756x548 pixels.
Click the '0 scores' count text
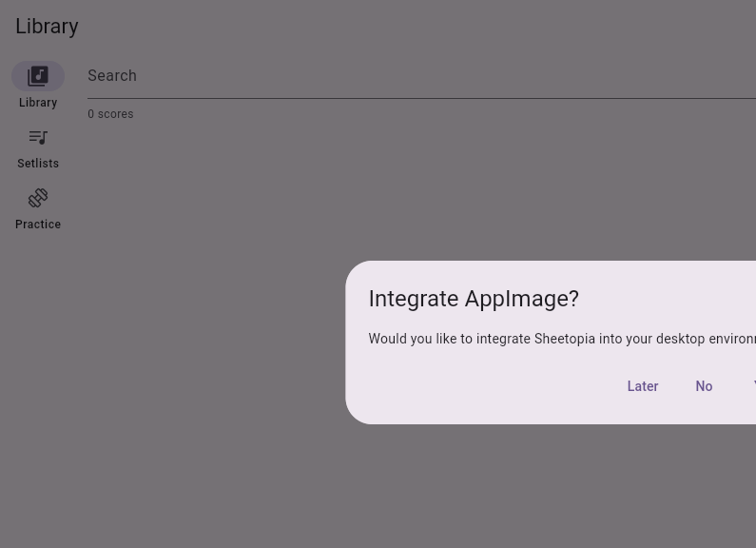click(110, 114)
